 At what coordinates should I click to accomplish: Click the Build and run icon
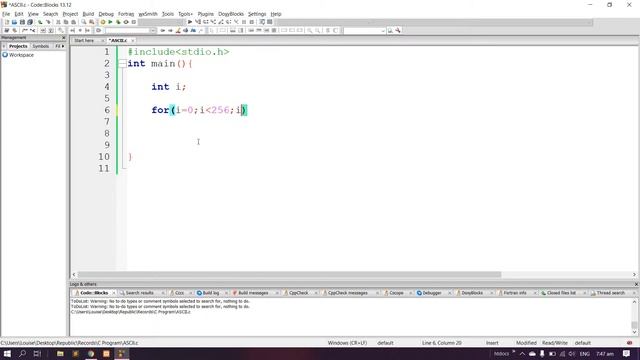[x=118, y=22]
